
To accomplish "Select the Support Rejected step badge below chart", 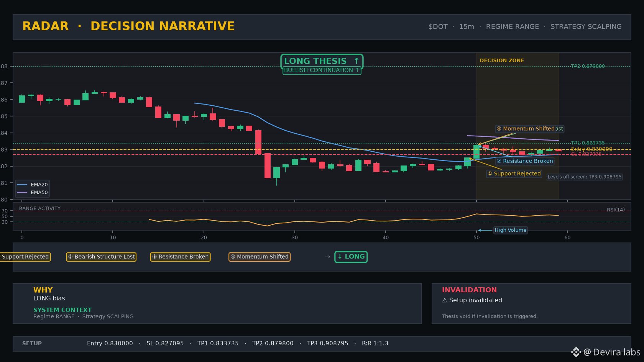I will [25, 257].
